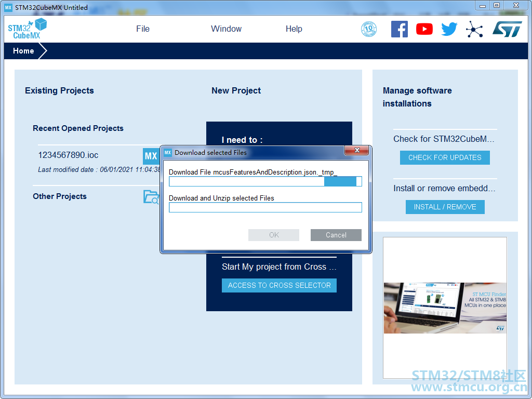Open the ST MCU Finder banner image

click(x=445, y=308)
